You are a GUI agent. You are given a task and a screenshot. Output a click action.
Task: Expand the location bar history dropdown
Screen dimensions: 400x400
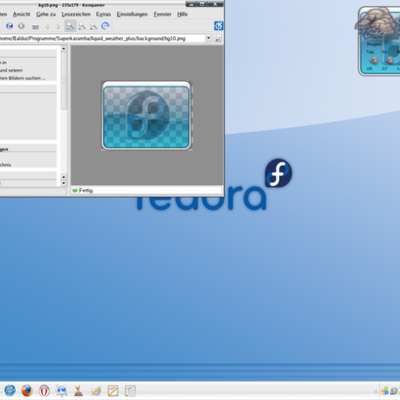click(208, 38)
